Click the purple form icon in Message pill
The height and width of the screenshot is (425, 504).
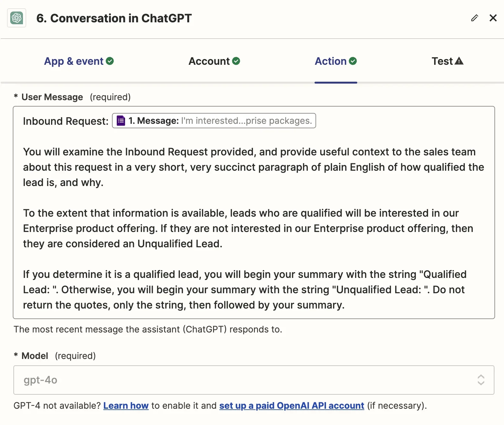pos(121,121)
